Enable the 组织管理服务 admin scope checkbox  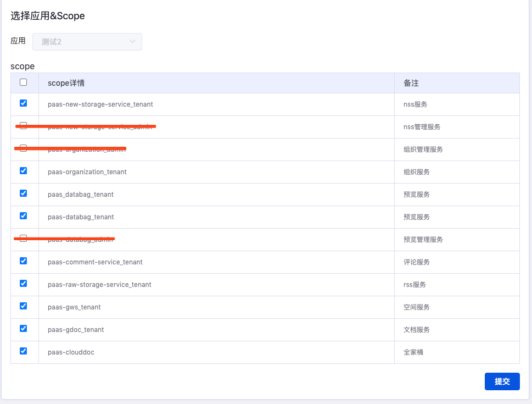pyautogui.click(x=24, y=148)
